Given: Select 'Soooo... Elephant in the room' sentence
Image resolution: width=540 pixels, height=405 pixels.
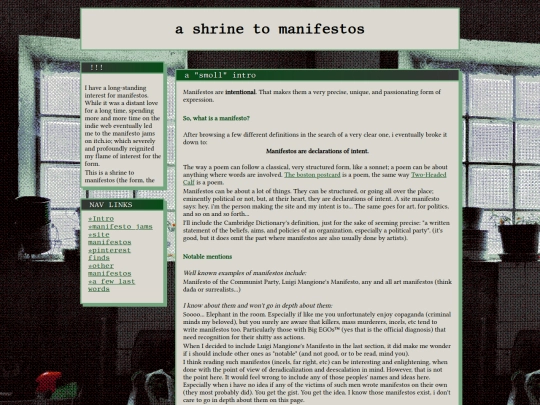Looking at the screenshot, I should click(317, 326).
